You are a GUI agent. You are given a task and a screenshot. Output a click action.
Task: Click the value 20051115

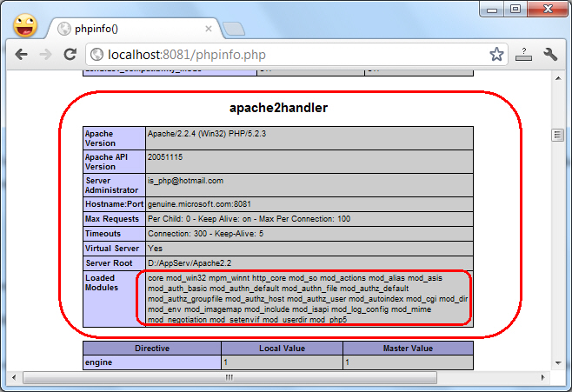165,157
